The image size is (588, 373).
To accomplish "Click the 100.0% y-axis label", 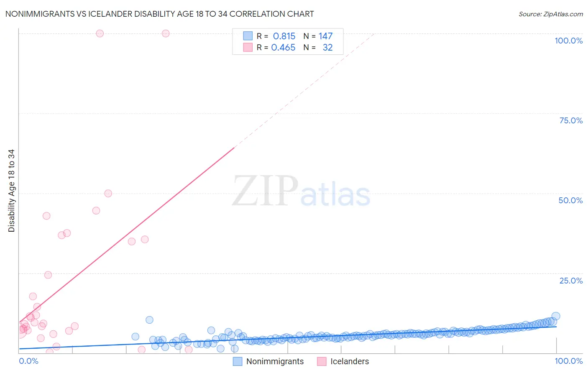I will coord(569,41).
